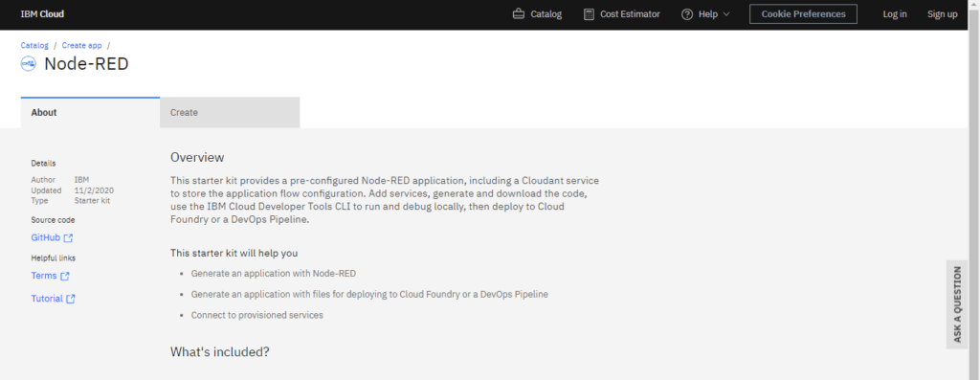980x380 pixels.
Task: Click the updated date 11/2/2020
Action: coord(94,190)
